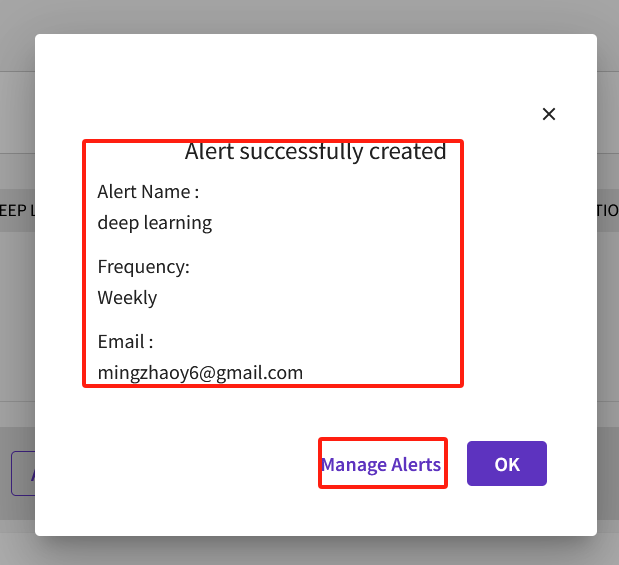
Task: Select the "Frequency:" label text
Action: tap(143, 267)
